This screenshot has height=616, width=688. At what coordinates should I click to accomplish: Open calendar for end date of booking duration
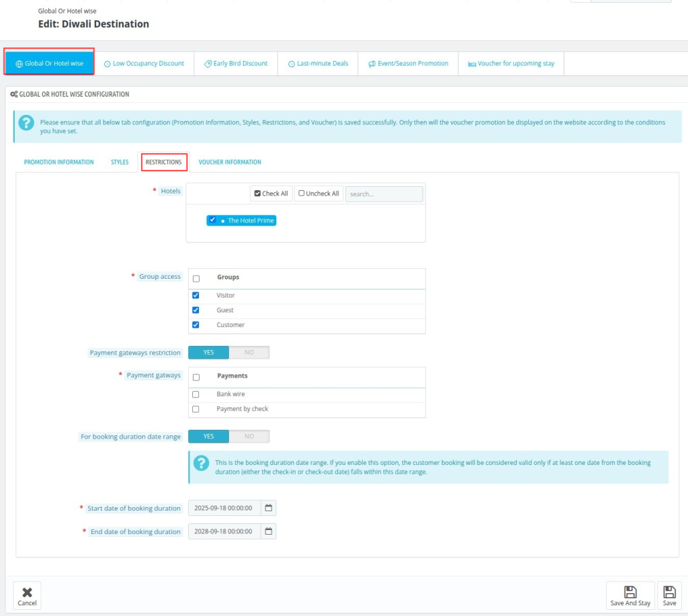point(269,531)
